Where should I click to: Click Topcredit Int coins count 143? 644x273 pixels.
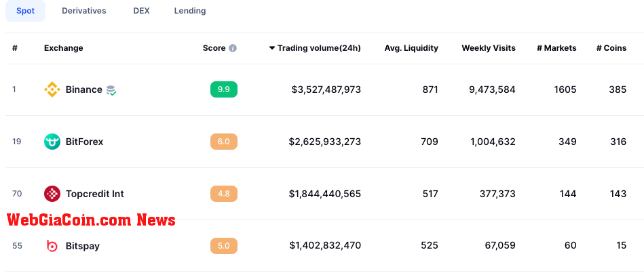click(x=618, y=194)
